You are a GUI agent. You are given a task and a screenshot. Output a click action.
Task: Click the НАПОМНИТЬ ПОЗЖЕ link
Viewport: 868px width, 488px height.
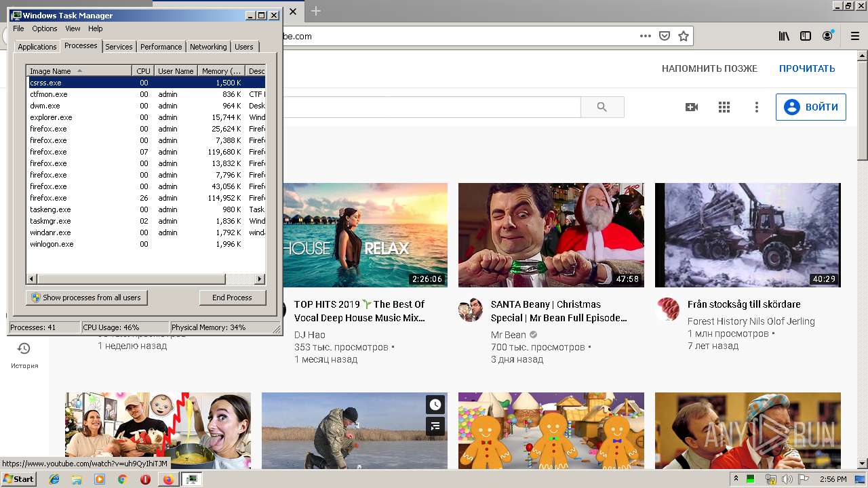pyautogui.click(x=709, y=68)
